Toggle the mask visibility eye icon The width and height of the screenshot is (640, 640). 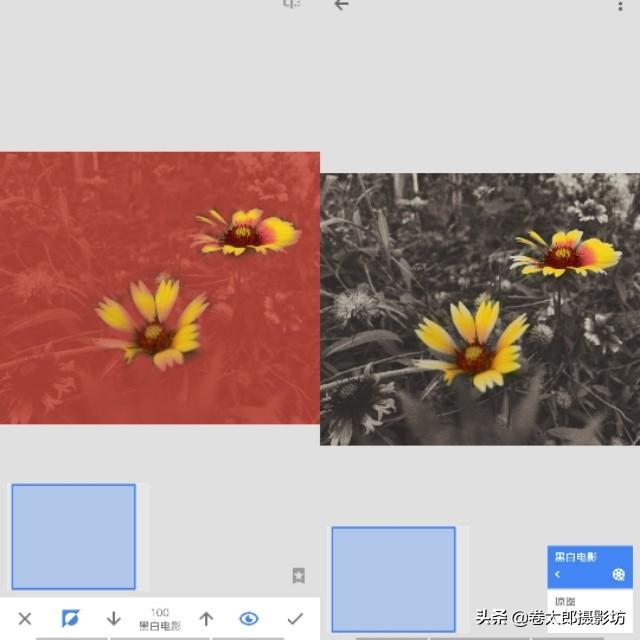(x=249, y=619)
